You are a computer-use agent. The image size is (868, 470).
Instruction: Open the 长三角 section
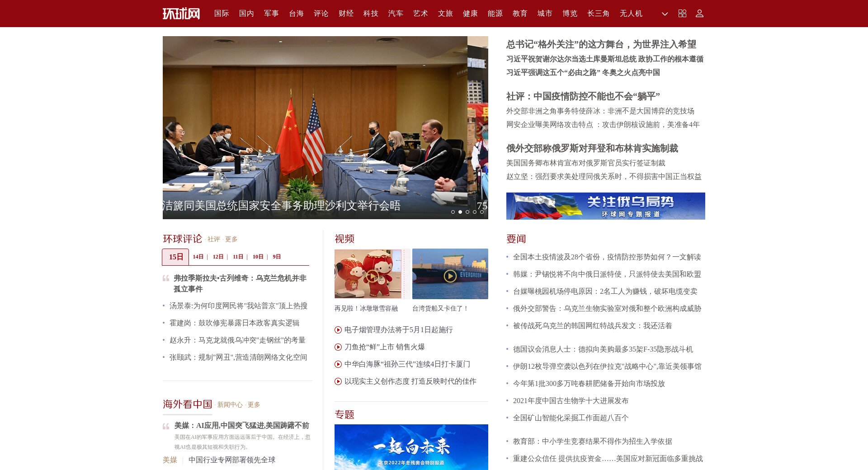coord(599,14)
